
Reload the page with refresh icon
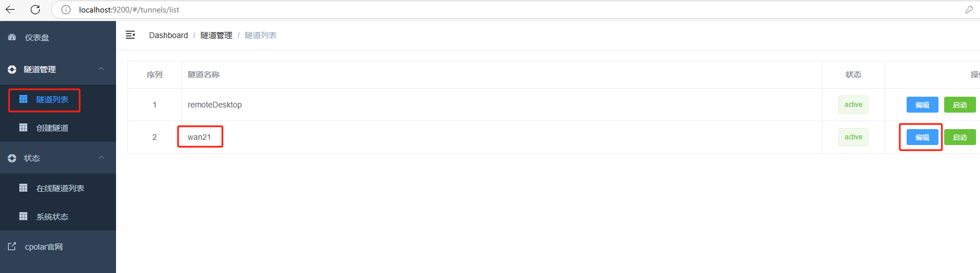tap(35, 10)
